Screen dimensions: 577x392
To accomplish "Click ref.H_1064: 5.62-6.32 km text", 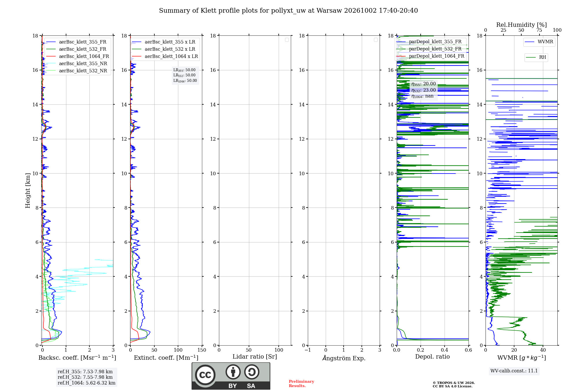I will click(87, 383).
